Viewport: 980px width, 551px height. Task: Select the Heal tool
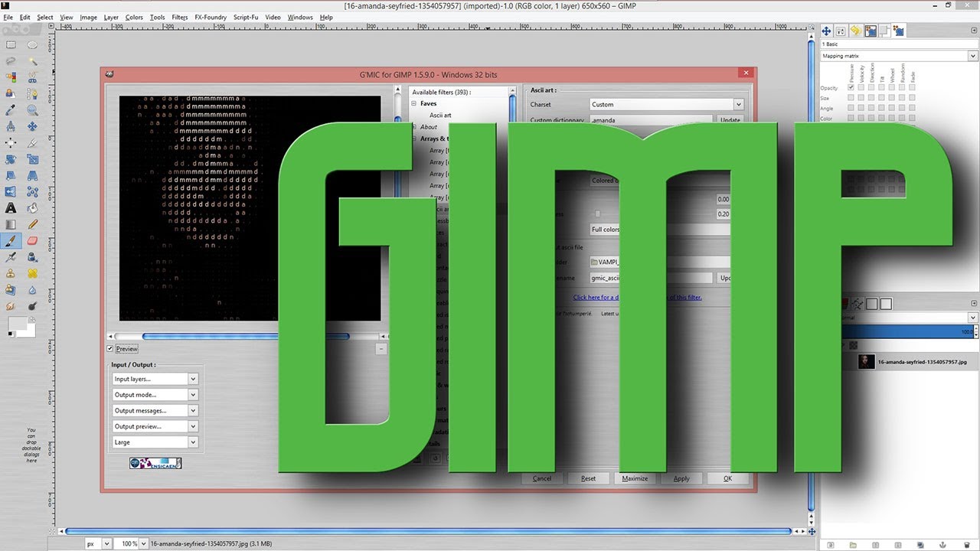(33, 273)
